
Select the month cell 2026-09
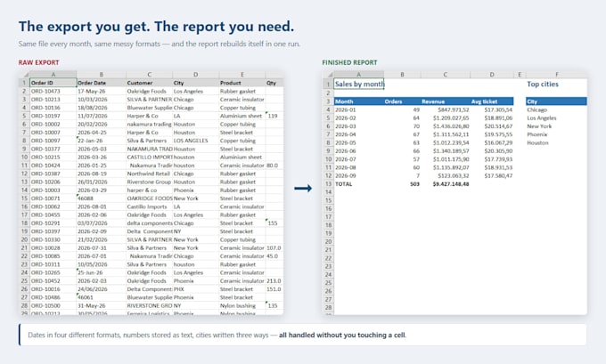point(359,175)
